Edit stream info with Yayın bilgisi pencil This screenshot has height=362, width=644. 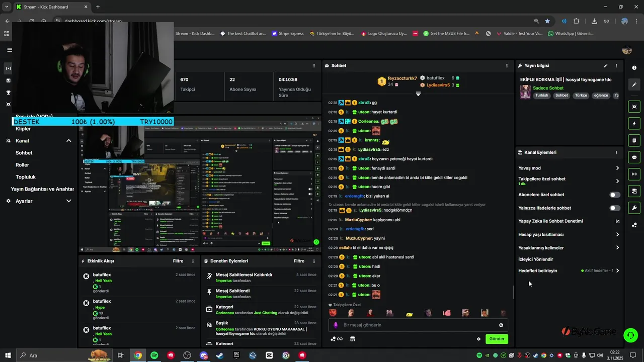click(606, 66)
